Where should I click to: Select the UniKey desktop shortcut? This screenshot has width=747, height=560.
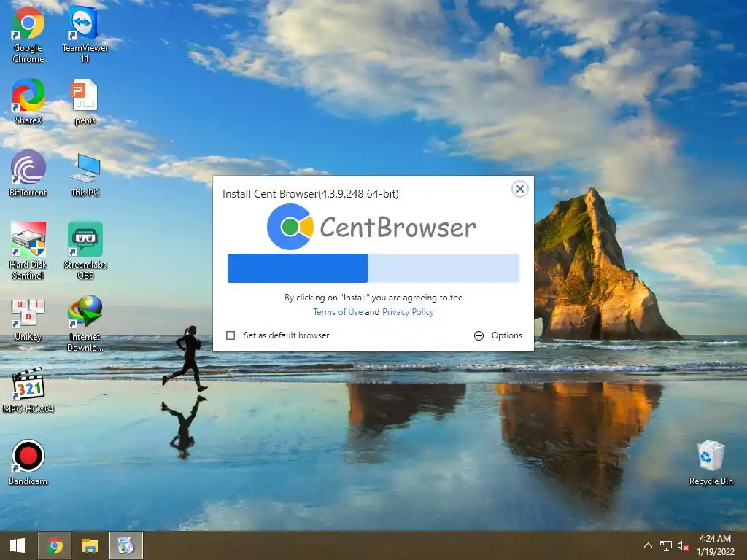pos(28,319)
